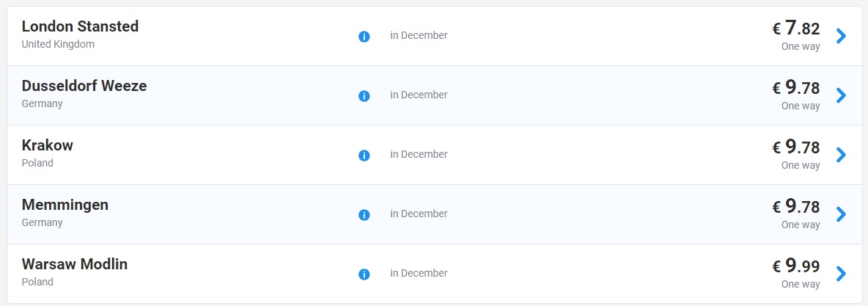Click the info icon for Dusseldorf Weeze
Viewport: 868px width, 306px height.
pos(364,95)
